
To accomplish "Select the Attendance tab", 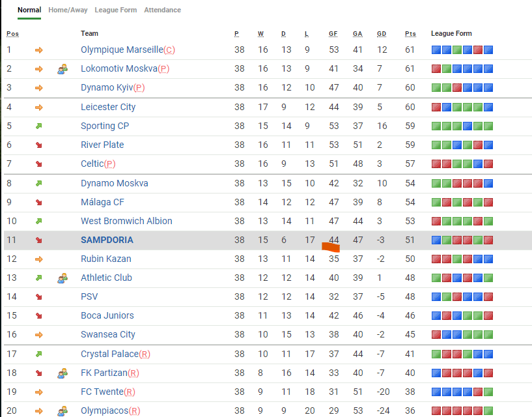I will (x=162, y=10).
